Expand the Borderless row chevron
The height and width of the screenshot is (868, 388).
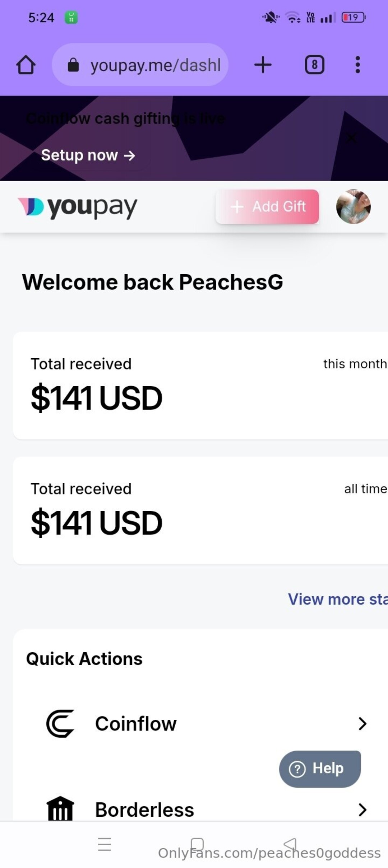pyautogui.click(x=362, y=810)
